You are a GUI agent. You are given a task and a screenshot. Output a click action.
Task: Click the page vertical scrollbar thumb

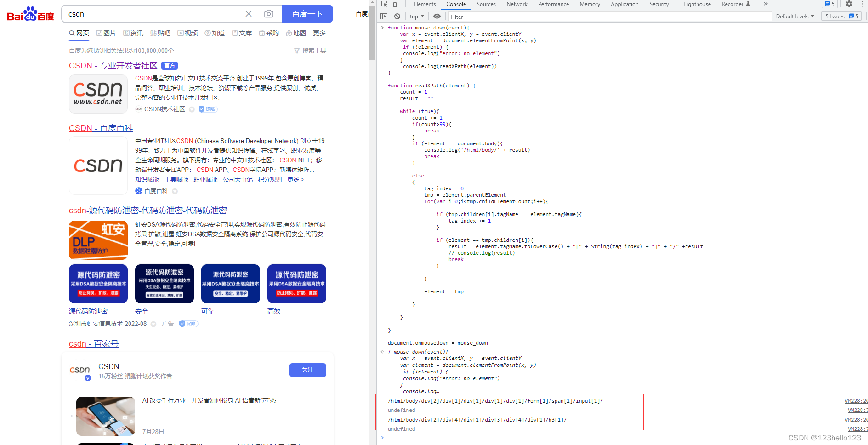(x=372, y=32)
